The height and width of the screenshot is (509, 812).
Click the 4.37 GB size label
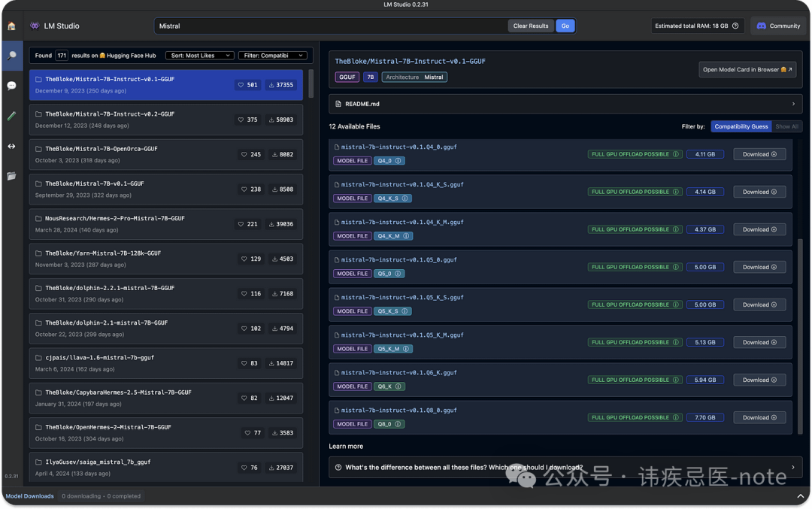(704, 229)
